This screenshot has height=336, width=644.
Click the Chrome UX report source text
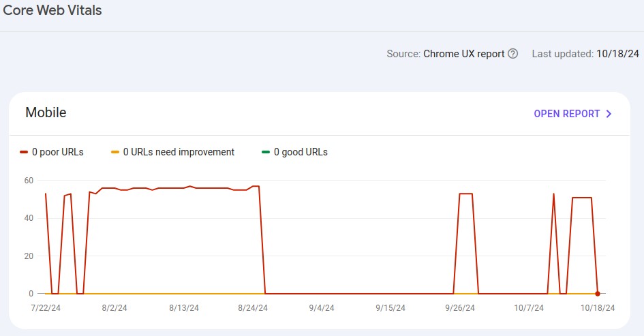[x=463, y=54]
